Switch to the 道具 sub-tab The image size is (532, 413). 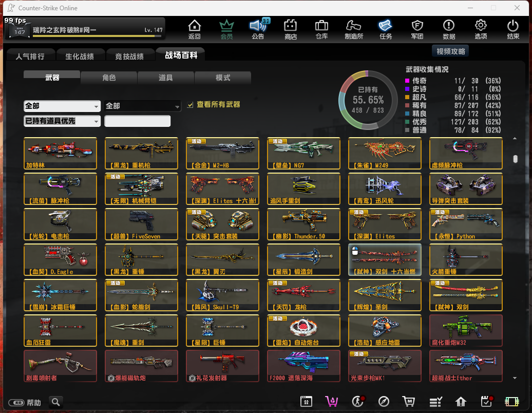click(165, 78)
